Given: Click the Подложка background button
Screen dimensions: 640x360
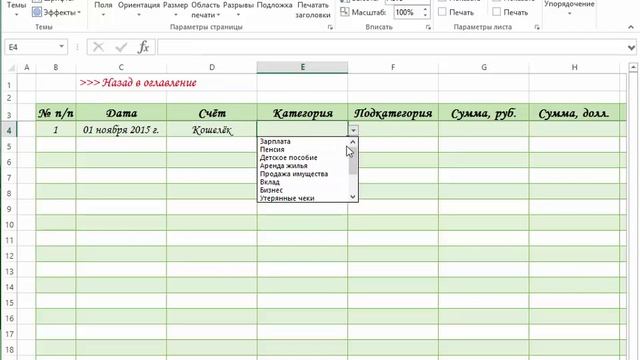Looking at the screenshot, I should (x=274, y=6).
